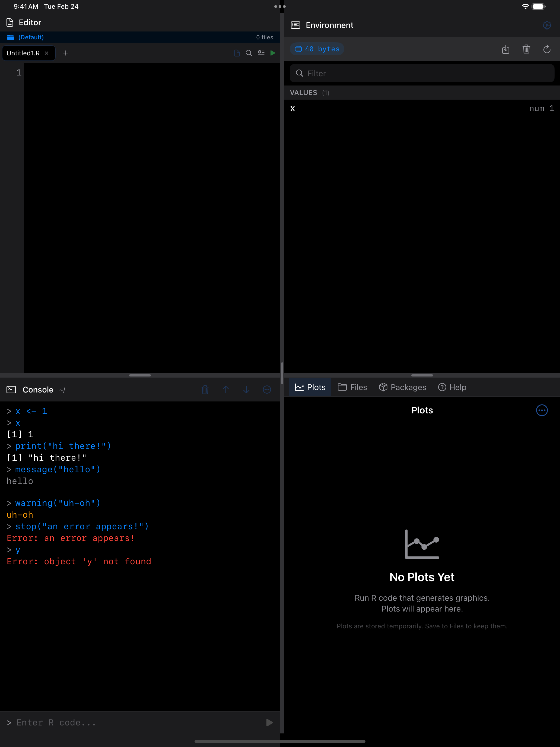Navigate up in console history
Image resolution: width=560 pixels, height=747 pixels.
(x=226, y=389)
